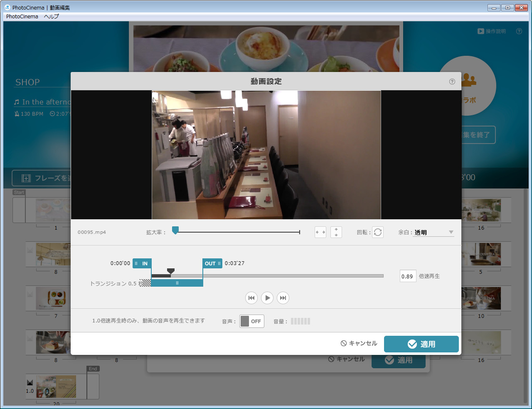Open the dialog help via the ? icon

point(452,82)
